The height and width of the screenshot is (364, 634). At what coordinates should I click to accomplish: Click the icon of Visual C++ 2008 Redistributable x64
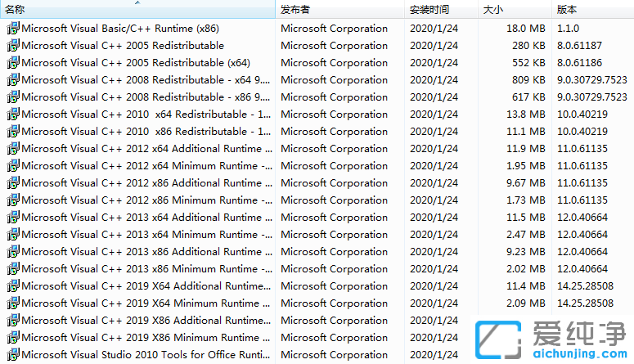click(13, 80)
